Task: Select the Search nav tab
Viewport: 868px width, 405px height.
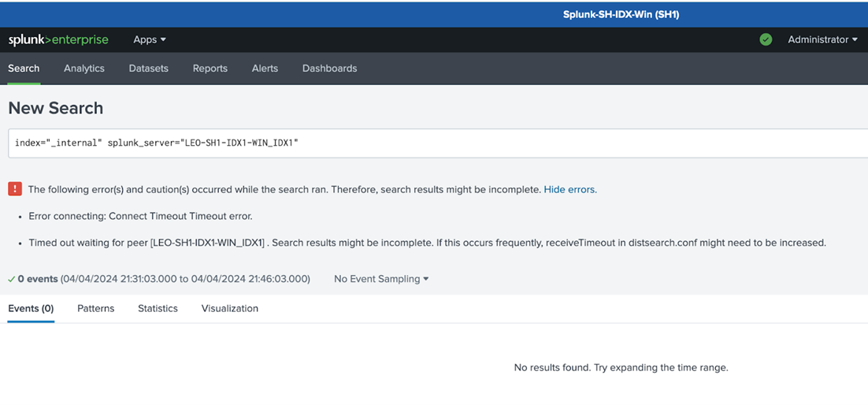Action: [24, 69]
